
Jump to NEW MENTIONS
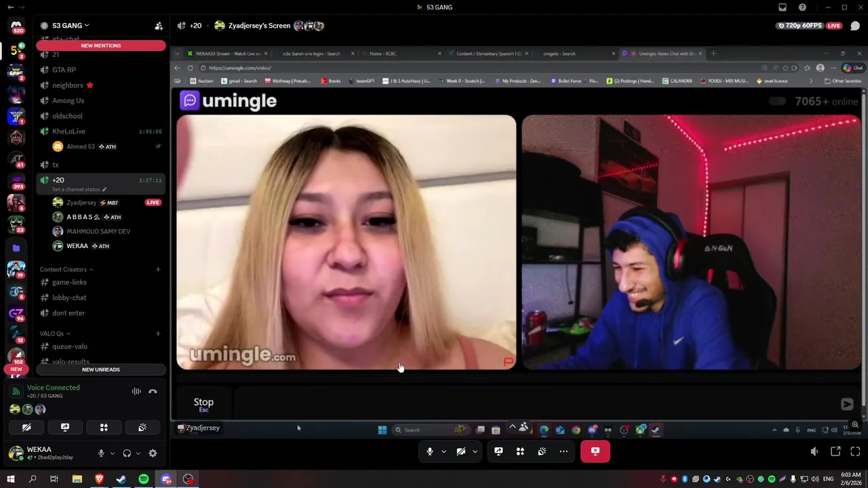pyautogui.click(x=101, y=45)
